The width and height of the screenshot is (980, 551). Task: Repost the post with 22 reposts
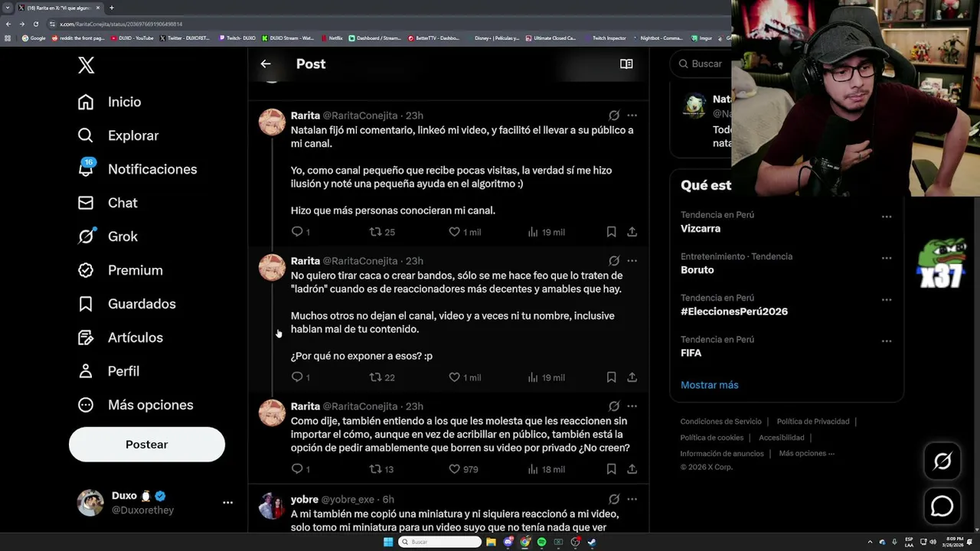click(x=382, y=377)
